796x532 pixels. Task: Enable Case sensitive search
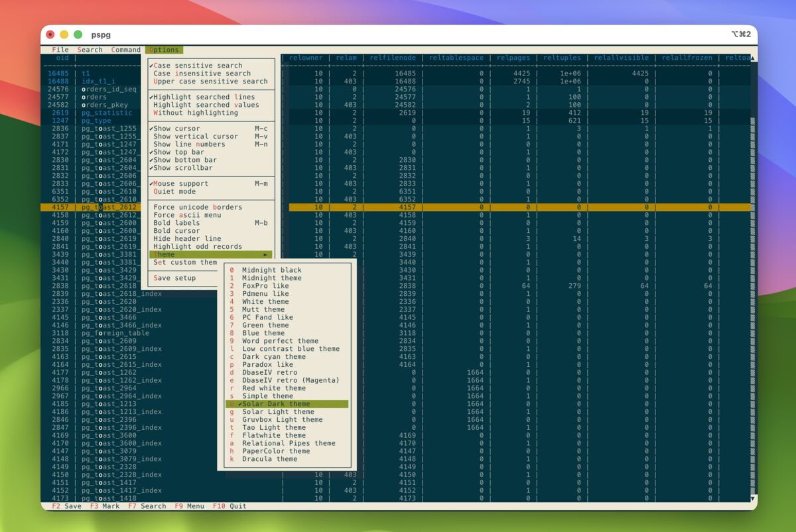212,66
